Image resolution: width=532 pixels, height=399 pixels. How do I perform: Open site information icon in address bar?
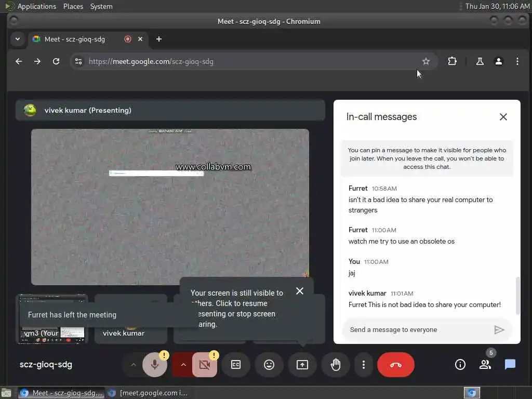(79, 61)
